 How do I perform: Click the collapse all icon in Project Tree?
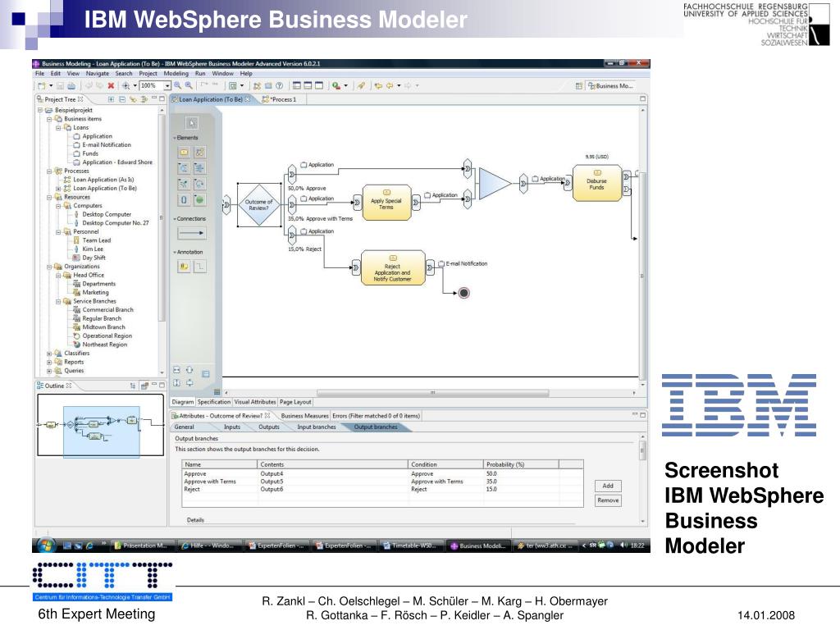coord(122,99)
